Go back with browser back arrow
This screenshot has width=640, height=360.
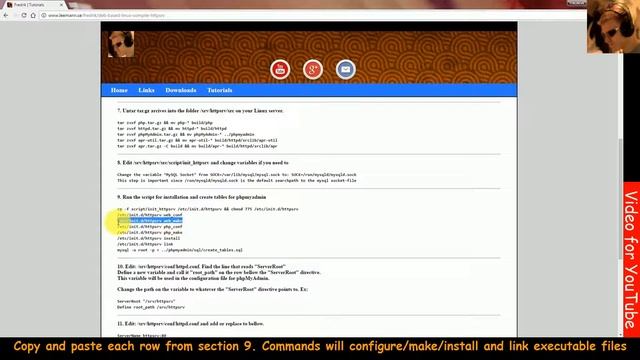[6, 15]
